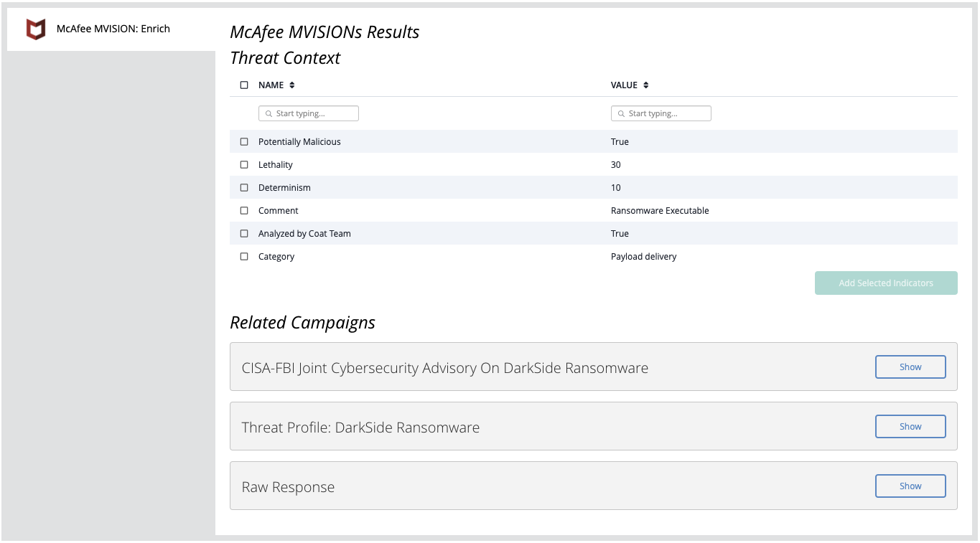Click the McAfee MVISIONs Results heading

pyautogui.click(x=325, y=32)
